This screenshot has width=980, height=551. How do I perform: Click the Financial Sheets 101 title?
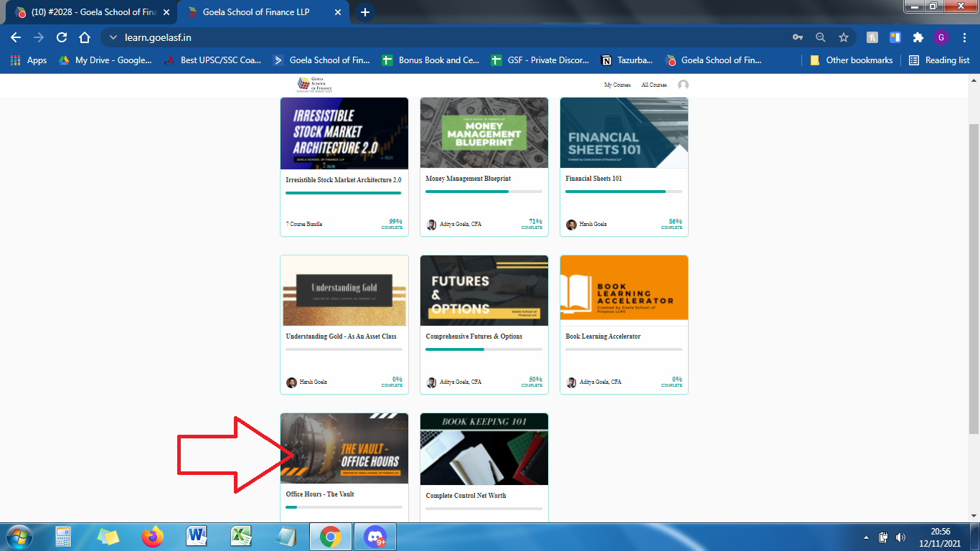tap(594, 179)
